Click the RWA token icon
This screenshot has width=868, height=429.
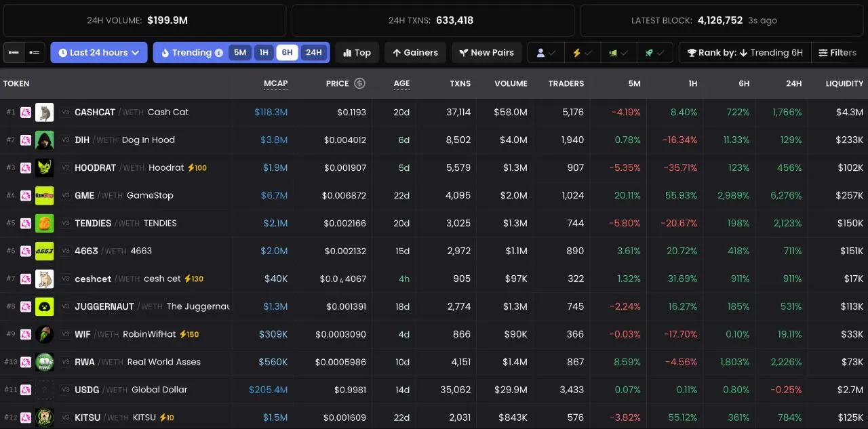45,362
